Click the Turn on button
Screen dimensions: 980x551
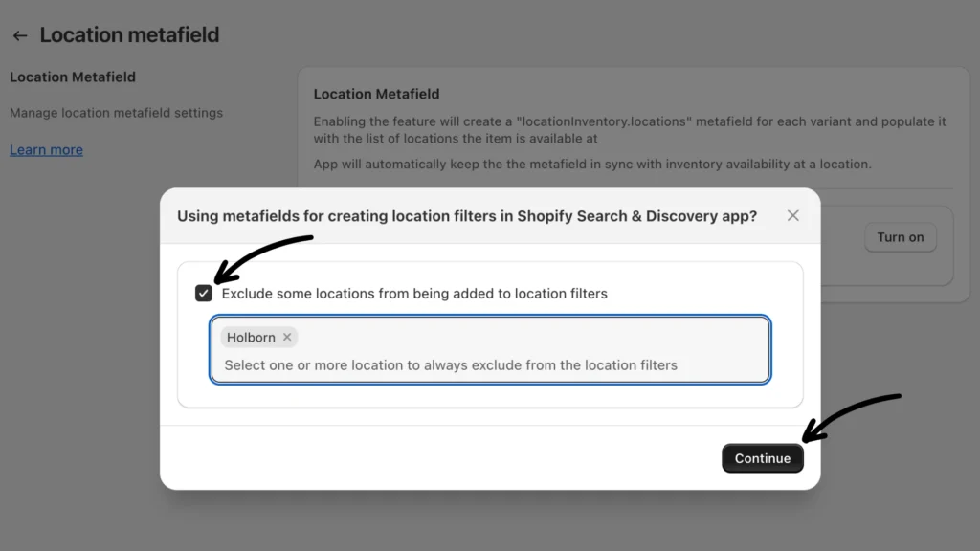pos(900,237)
